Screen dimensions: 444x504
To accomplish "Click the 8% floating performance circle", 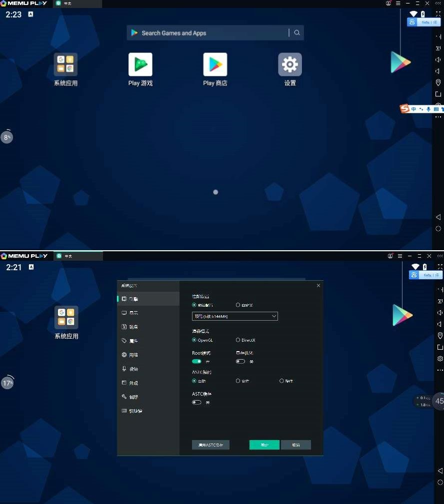I will (6, 137).
